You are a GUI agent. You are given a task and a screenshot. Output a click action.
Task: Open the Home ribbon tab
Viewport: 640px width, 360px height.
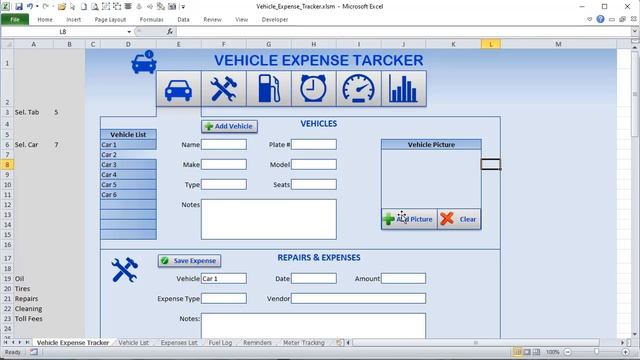click(x=45, y=19)
